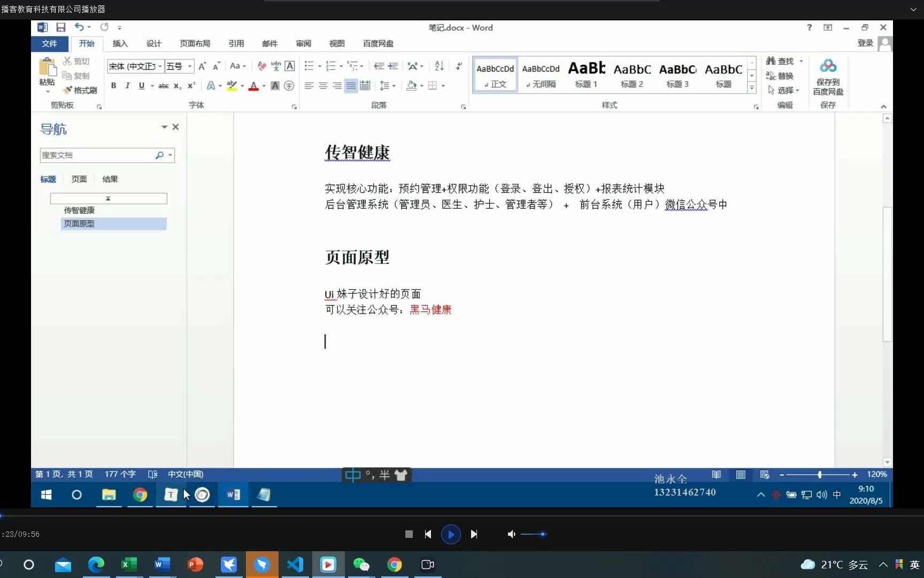The image size is (924, 578).
Task: Click the Save icon in Word title bar
Action: 61,27
